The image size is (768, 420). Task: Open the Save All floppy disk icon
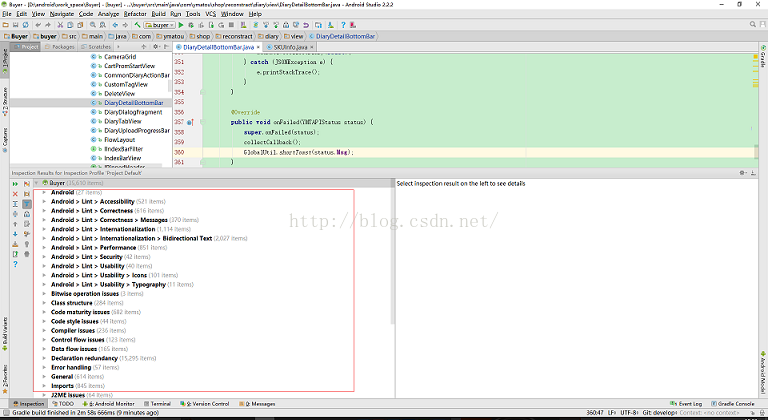click(x=16, y=25)
